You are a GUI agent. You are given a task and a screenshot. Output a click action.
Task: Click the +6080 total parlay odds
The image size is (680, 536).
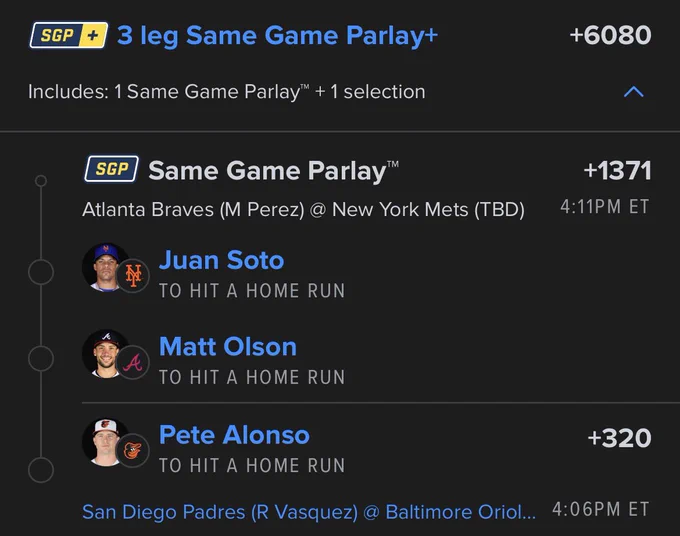tap(611, 35)
